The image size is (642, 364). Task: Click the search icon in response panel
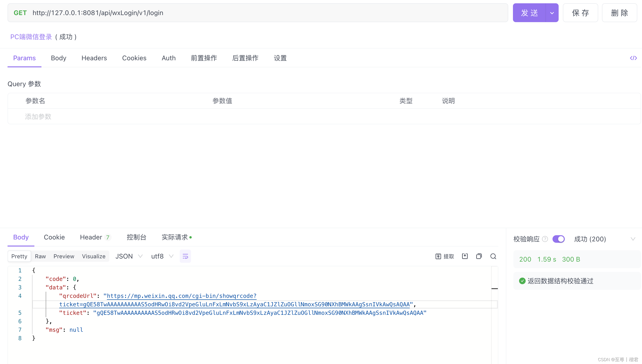point(493,256)
